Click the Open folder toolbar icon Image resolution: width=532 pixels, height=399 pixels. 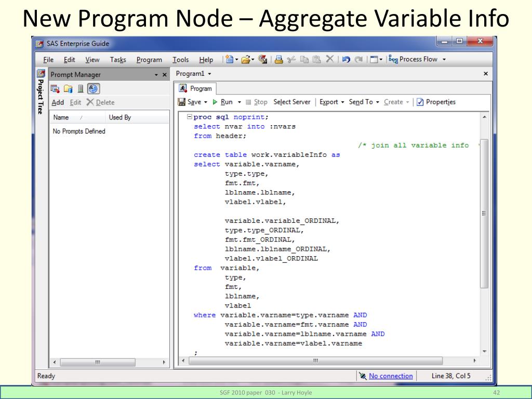(x=246, y=60)
